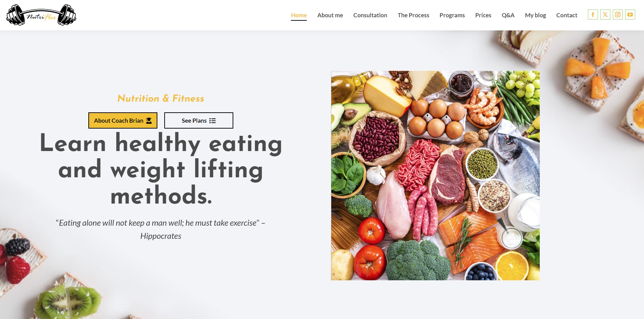Click the person icon in About Coach Brian
Screen dimensions: 644x319
coord(149,121)
